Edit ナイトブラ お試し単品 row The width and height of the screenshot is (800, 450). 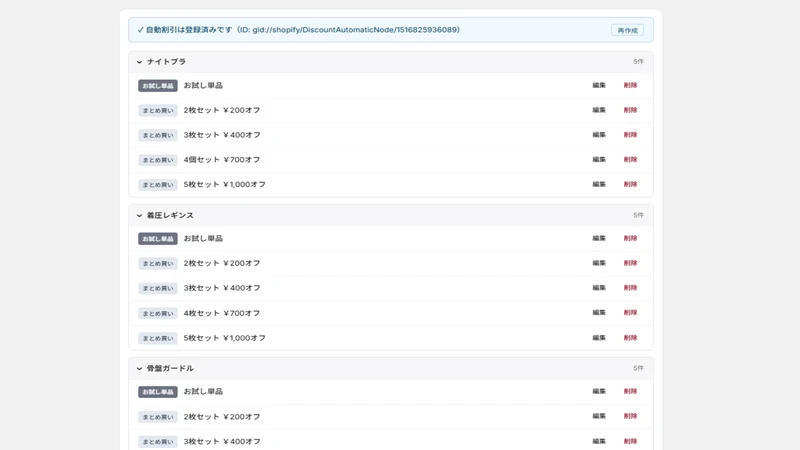tap(599, 85)
